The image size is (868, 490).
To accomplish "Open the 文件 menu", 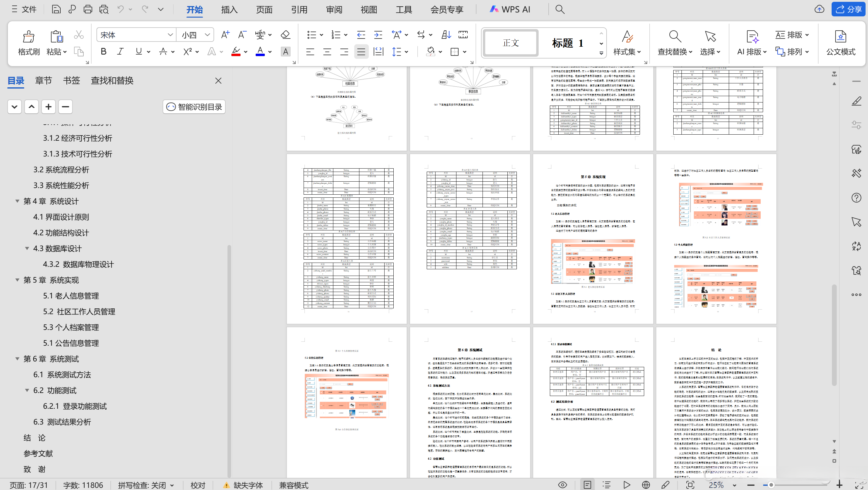I will click(x=24, y=9).
